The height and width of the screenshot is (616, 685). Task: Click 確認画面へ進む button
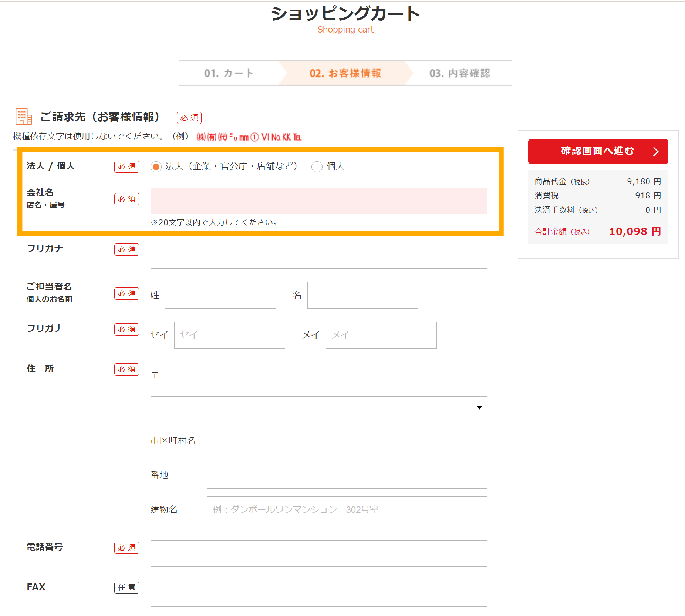pyautogui.click(x=598, y=151)
